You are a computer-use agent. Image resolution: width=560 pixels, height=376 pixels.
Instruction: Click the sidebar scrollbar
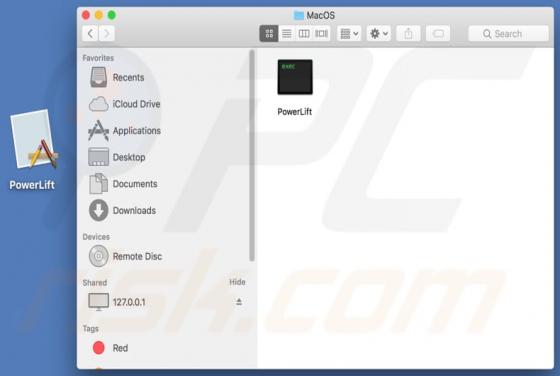point(252,156)
